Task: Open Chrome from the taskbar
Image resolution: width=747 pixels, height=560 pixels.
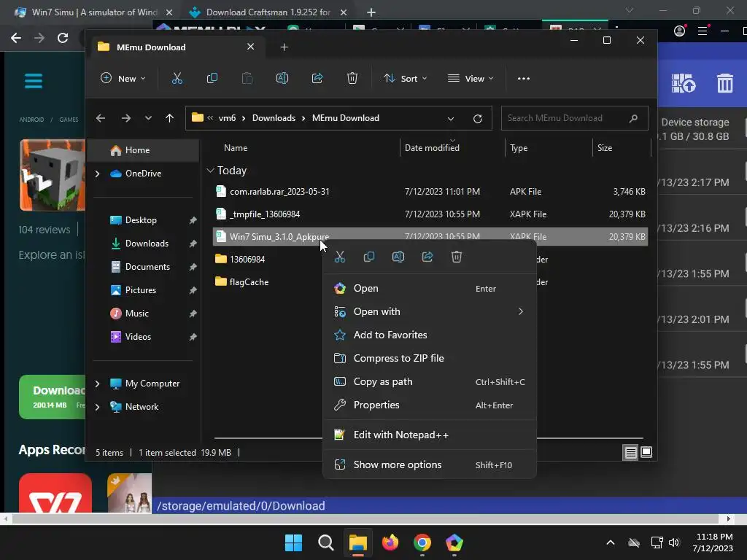Action: (422, 542)
